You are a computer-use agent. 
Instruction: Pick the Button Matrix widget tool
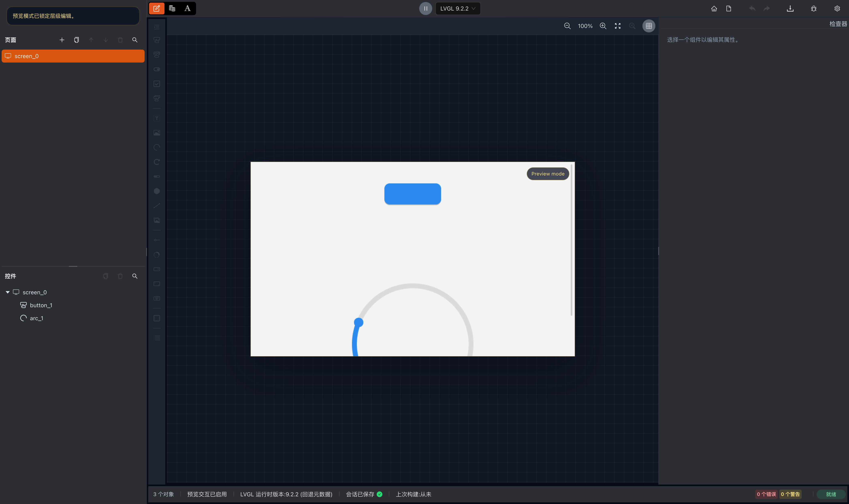click(x=157, y=99)
